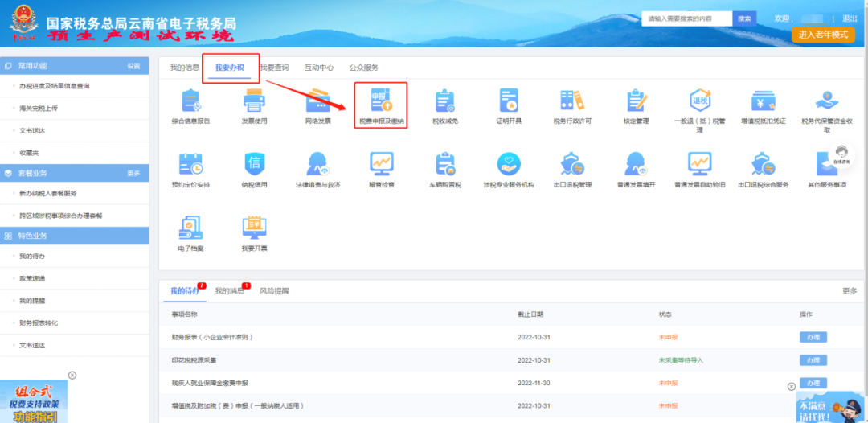868x423 pixels.
Task: Open 发票使用 printer icon
Action: click(x=254, y=101)
